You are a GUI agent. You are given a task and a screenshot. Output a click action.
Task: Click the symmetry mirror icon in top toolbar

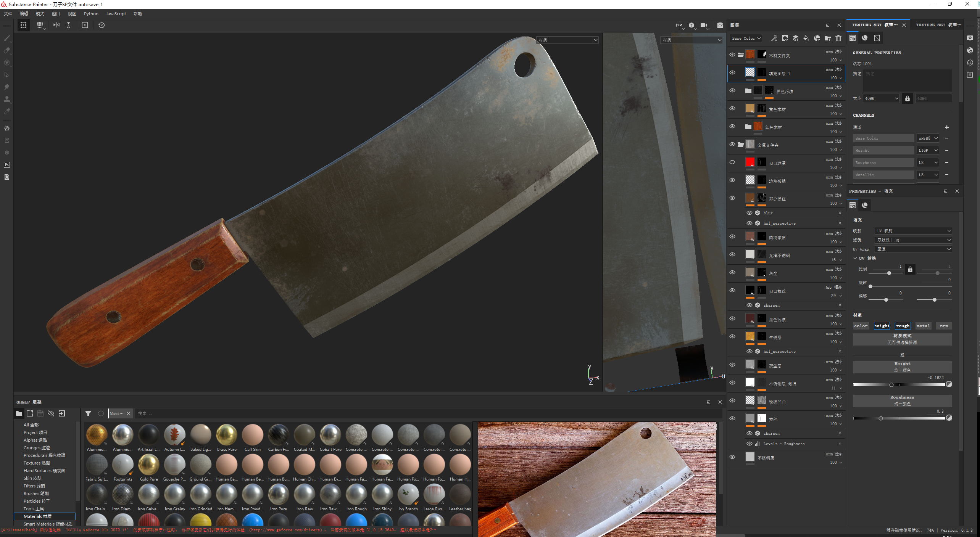[56, 25]
